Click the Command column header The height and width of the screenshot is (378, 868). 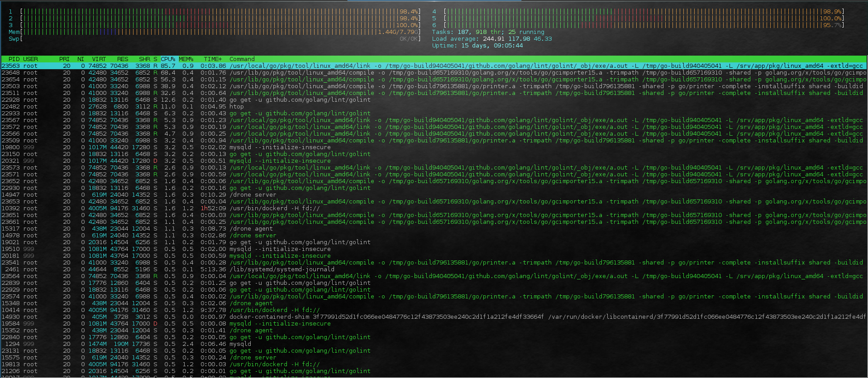(x=242, y=59)
